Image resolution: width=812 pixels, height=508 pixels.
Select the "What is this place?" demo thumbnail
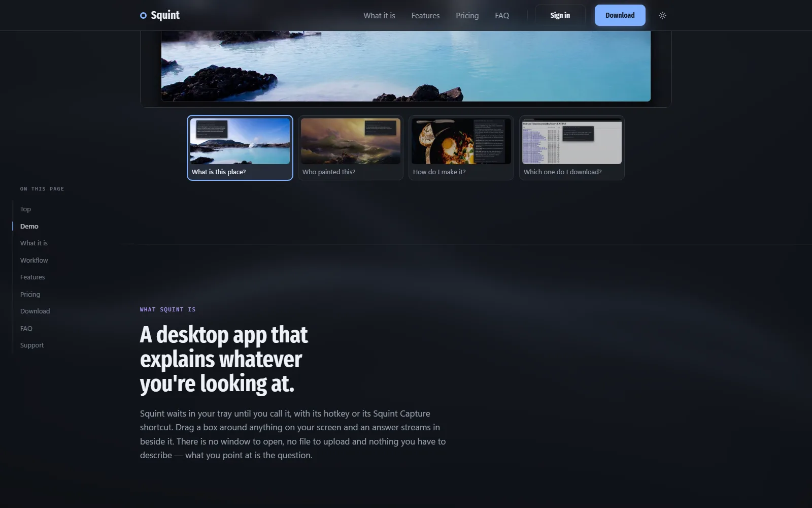point(240,148)
